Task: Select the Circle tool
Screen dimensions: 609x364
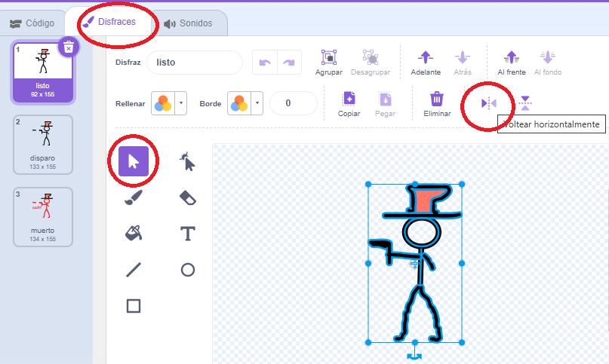Action: pyautogui.click(x=188, y=270)
